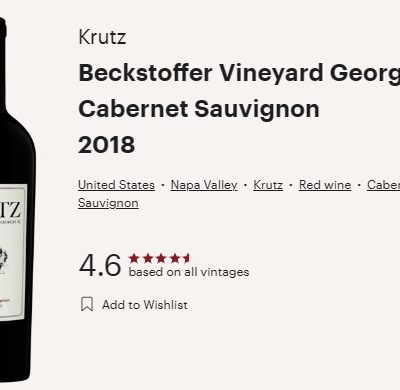
Task: Open the Red wine category link
Action: 325,185
